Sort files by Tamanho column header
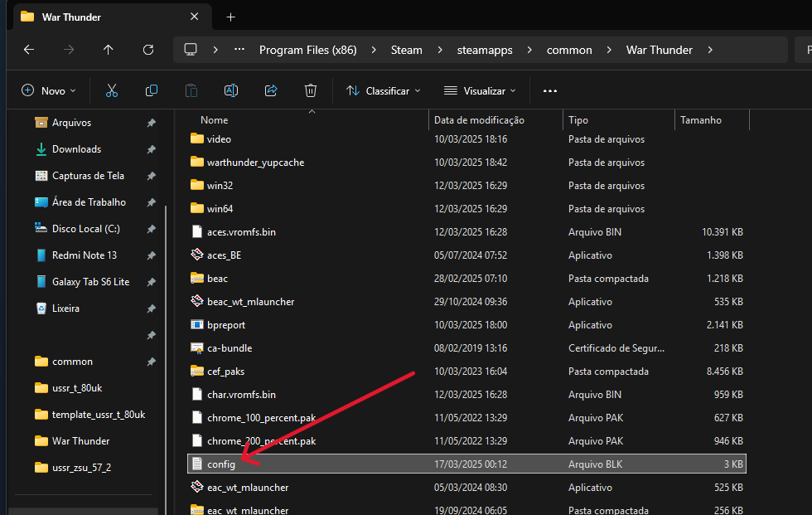Image resolution: width=812 pixels, height=515 pixels. (x=701, y=120)
